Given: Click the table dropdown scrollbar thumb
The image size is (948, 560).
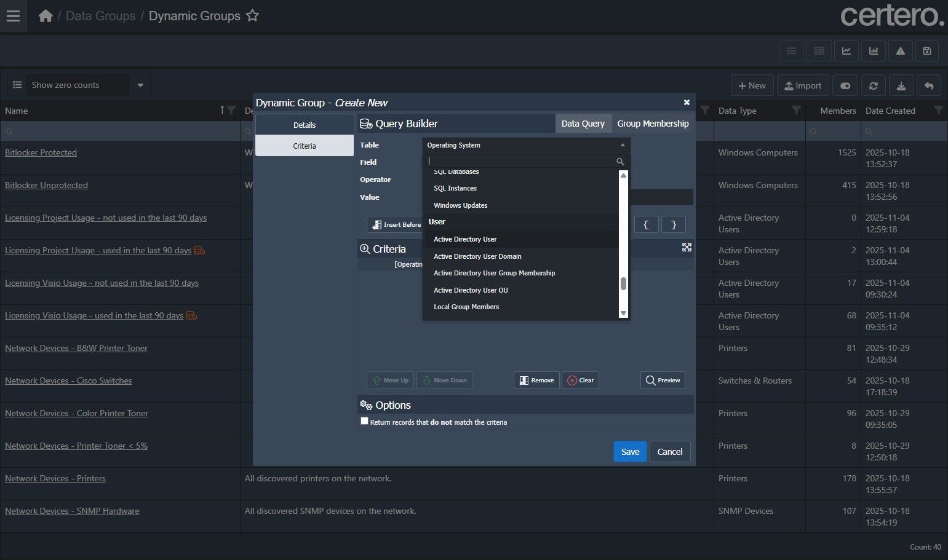Looking at the screenshot, I should (623, 283).
